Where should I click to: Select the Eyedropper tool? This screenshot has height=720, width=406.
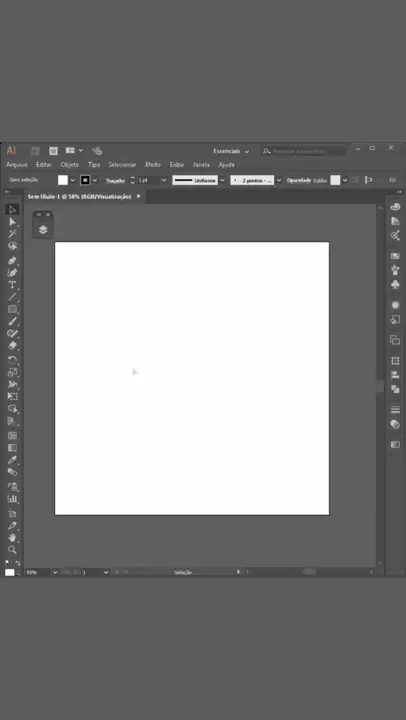[x=12, y=460]
